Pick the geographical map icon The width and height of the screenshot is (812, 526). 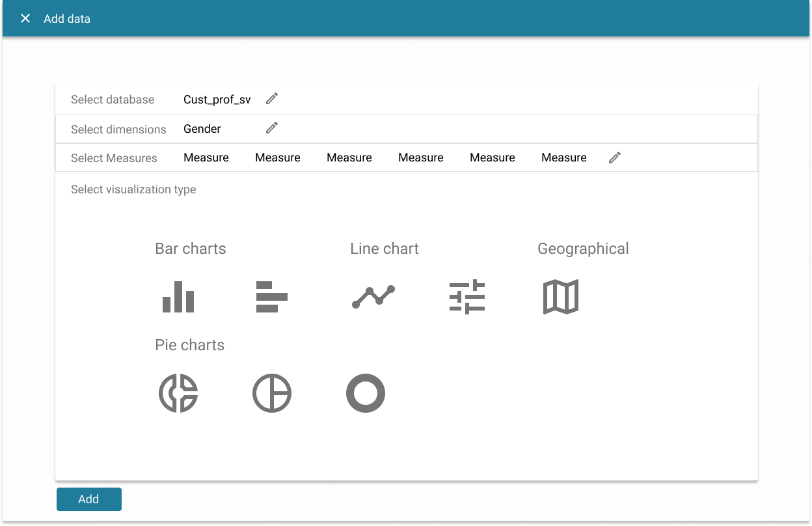tap(561, 297)
